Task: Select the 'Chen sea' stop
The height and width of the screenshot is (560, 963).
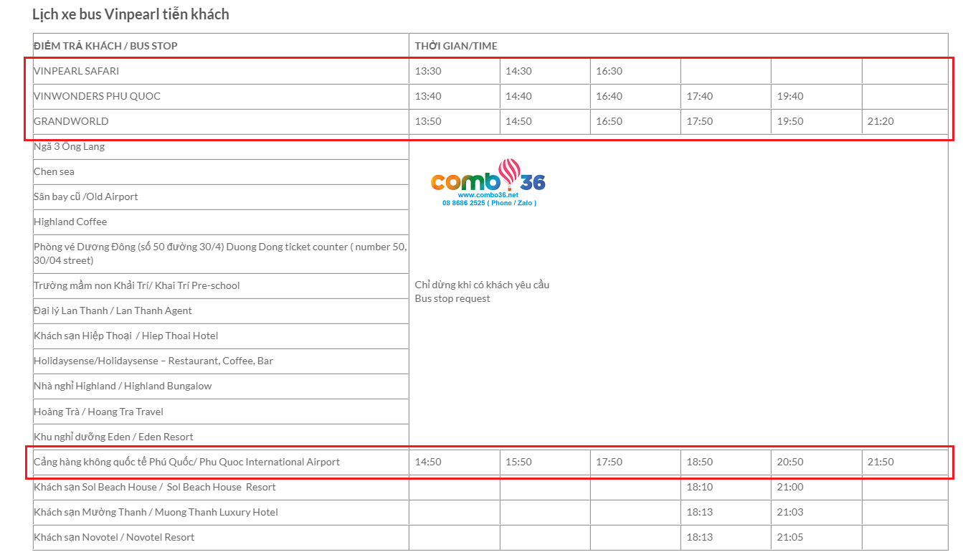Action: (54, 171)
